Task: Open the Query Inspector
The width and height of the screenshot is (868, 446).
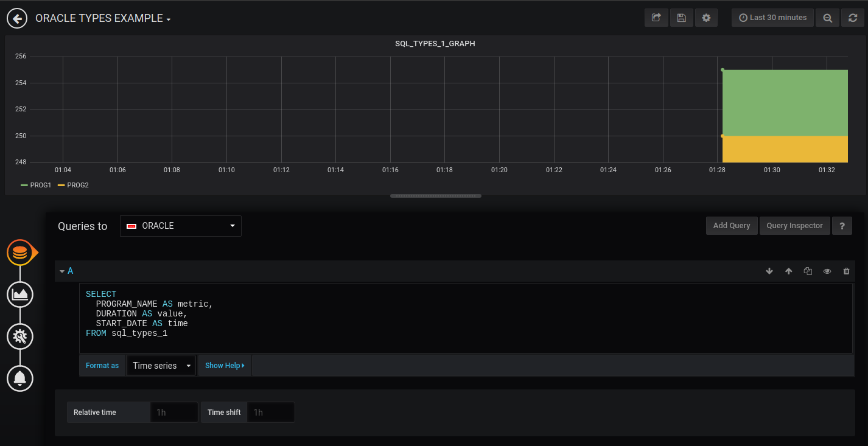Action: coord(794,226)
